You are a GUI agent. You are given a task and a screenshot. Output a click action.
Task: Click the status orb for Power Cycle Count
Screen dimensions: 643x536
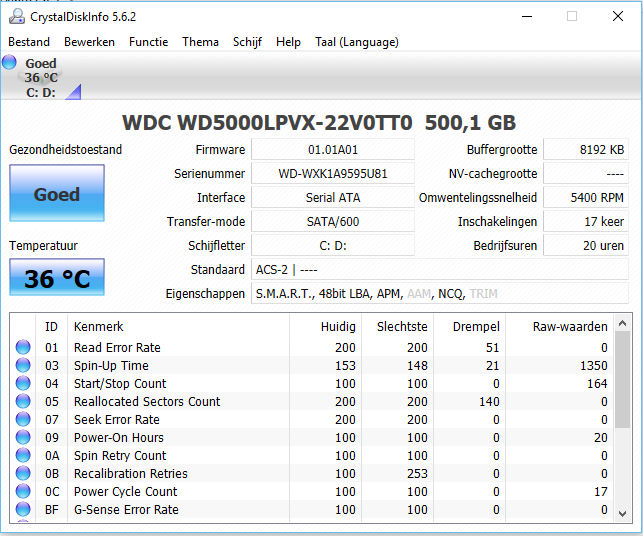pyautogui.click(x=23, y=491)
